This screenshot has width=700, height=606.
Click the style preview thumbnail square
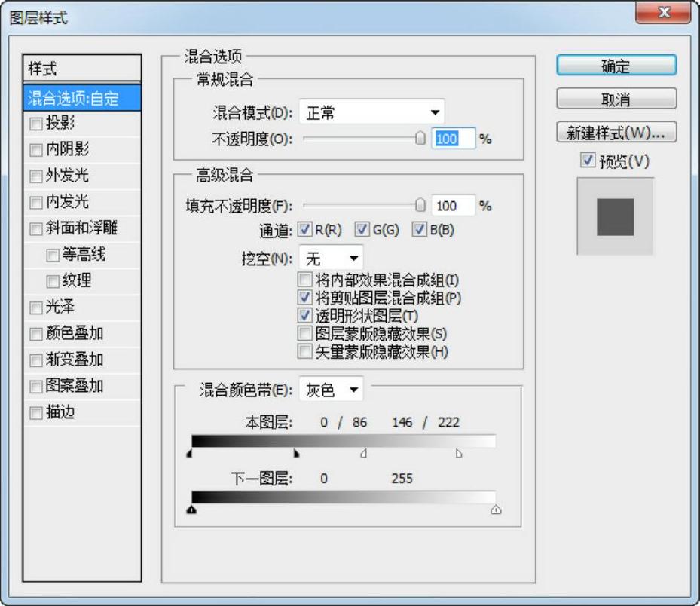point(615,217)
